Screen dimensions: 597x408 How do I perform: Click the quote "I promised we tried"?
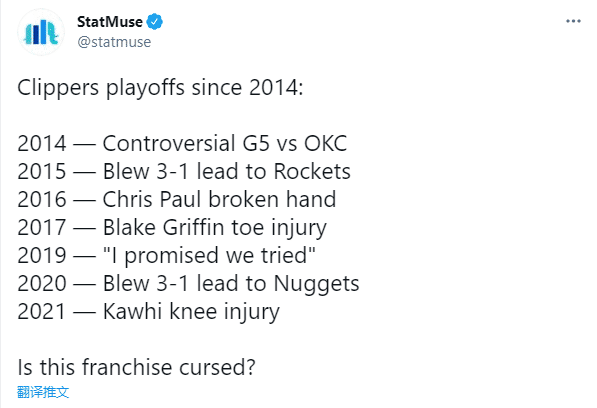click(209, 256)
